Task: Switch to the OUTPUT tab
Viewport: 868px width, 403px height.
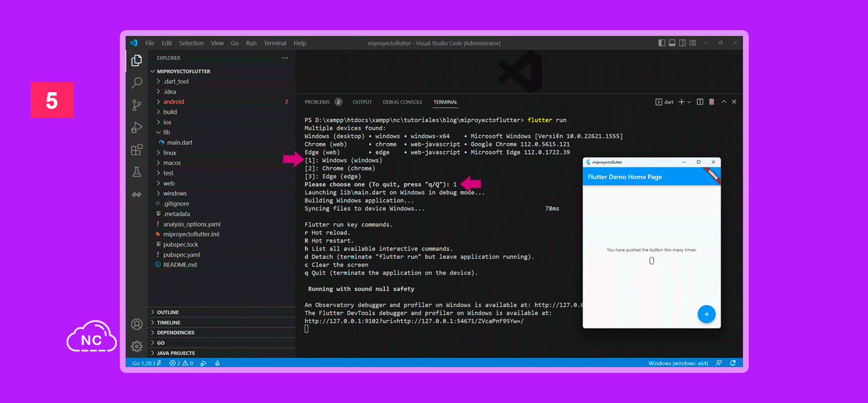Action: click(362, 102)
